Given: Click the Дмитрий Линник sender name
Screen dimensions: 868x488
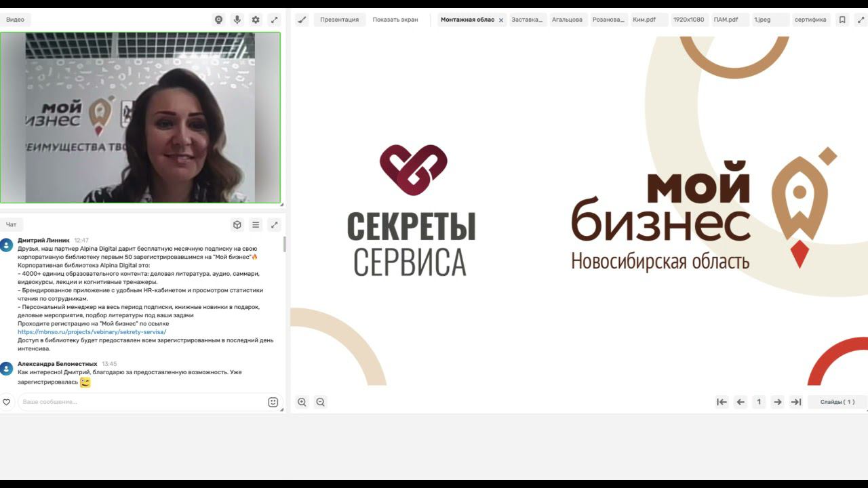Looking at the screenshot, I should [43, 240].
